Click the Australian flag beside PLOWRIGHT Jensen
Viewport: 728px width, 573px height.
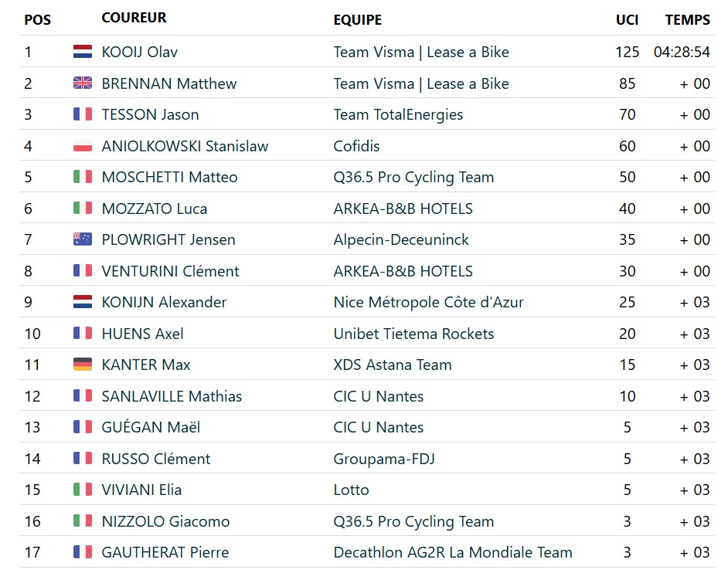(x=83, y=239)
